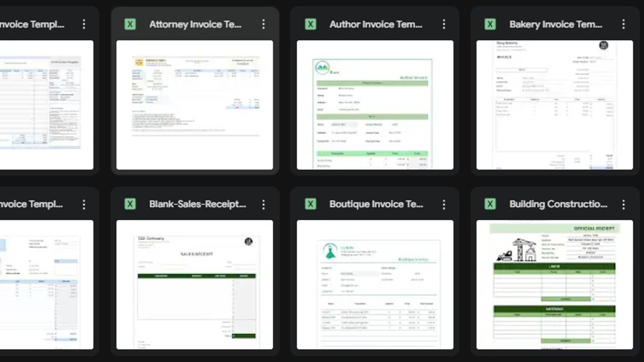Screen dimensions: 644x362
Task: Open the Attorney Invoice template preview thumbnail
Action: pos(194,105)
